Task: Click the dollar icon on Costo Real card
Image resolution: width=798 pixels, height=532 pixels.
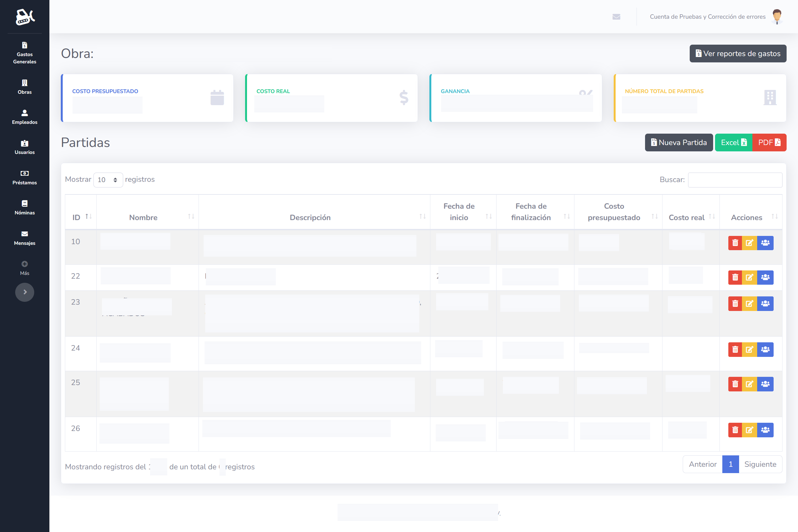Action: pyautogui.click(x=404, y=98)
